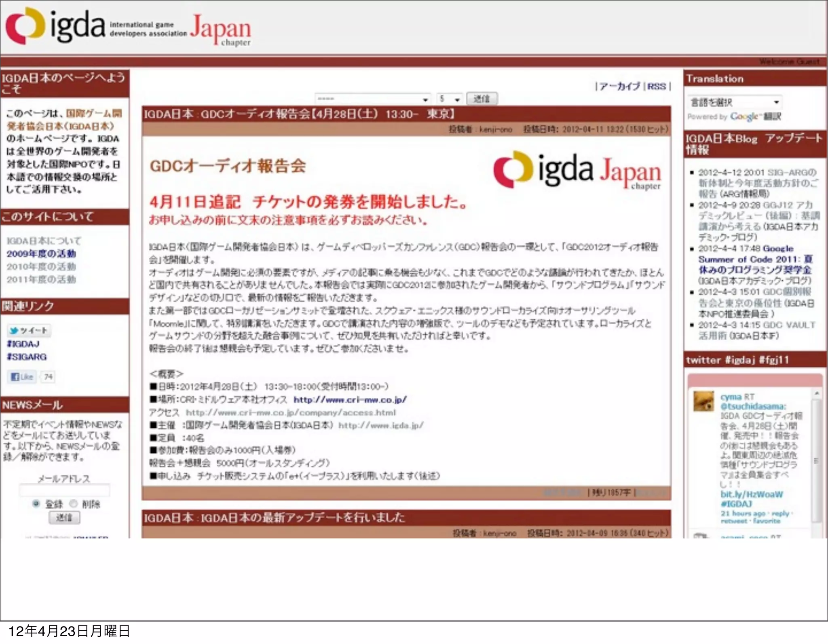Click the twitter widget scroll up arrow
This screenshot has width=828, height=644.
[817, 393]
